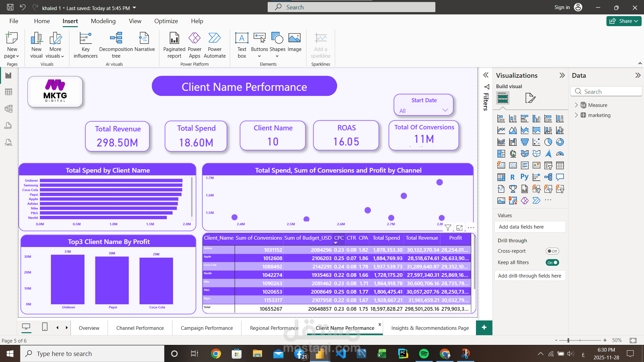Switch to mobile layout view
This screenshot has height=362, width=644.
pyautogui.click(x=45, y=327)
